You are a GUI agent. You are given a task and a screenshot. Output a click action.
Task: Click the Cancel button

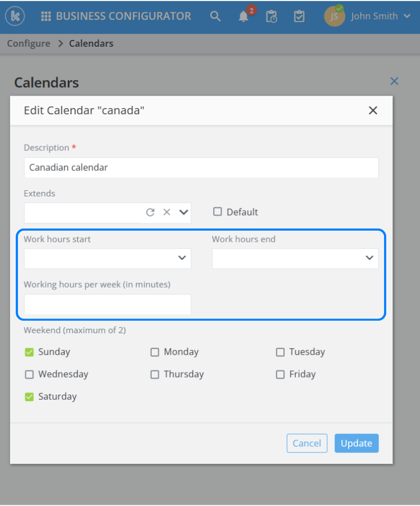tap(307, 443)
